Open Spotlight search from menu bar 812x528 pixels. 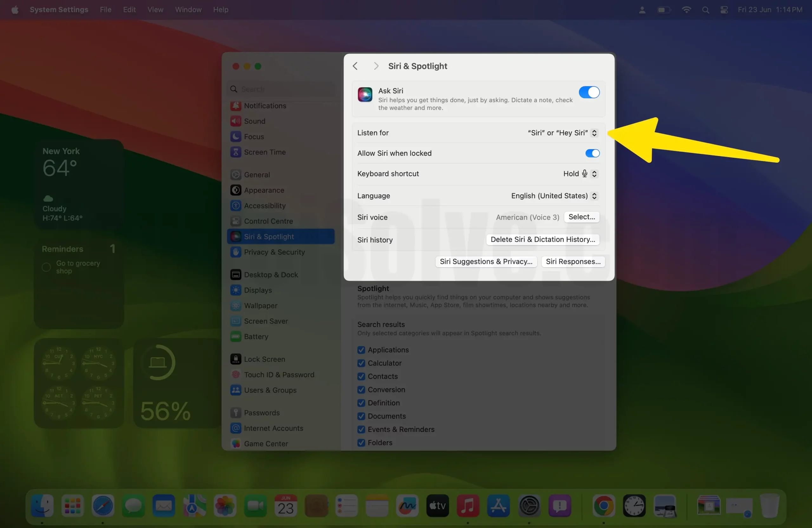tap(705, 10)
